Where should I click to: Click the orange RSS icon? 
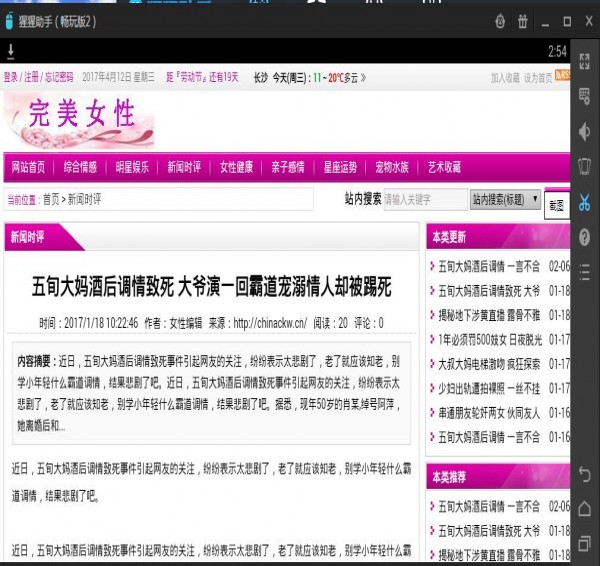(x=562, y=75)
